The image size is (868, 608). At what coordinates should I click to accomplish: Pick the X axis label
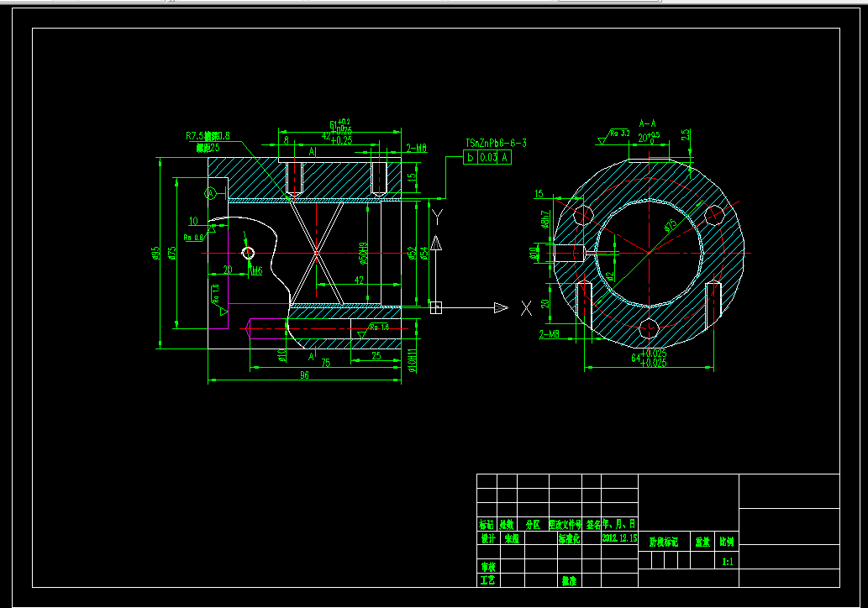click(x=526, y=308)
